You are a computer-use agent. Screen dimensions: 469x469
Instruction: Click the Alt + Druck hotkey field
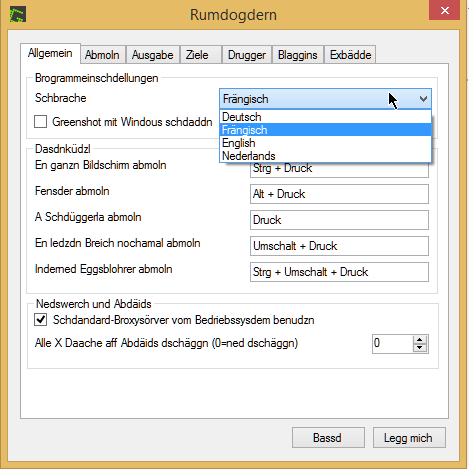[339, 194]
